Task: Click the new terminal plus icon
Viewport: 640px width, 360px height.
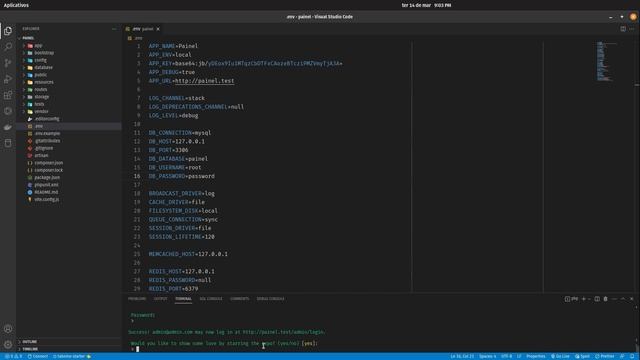Action: point(584,299)
